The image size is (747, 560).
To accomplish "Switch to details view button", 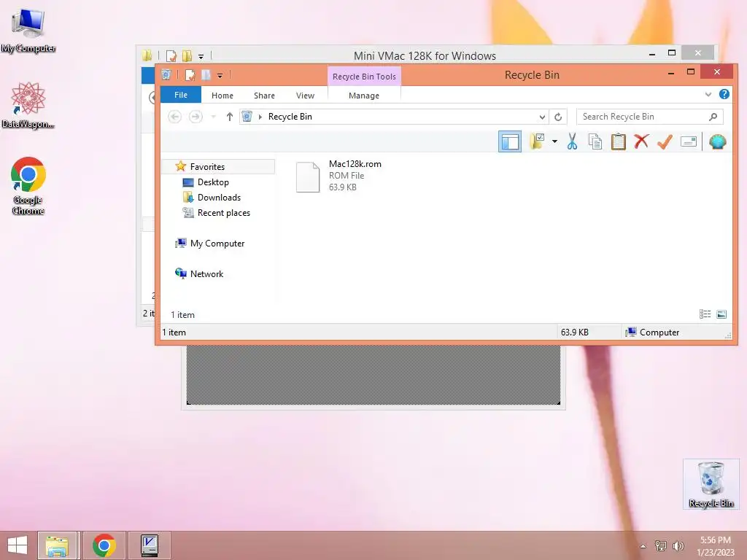I will (x=705, y=314).
